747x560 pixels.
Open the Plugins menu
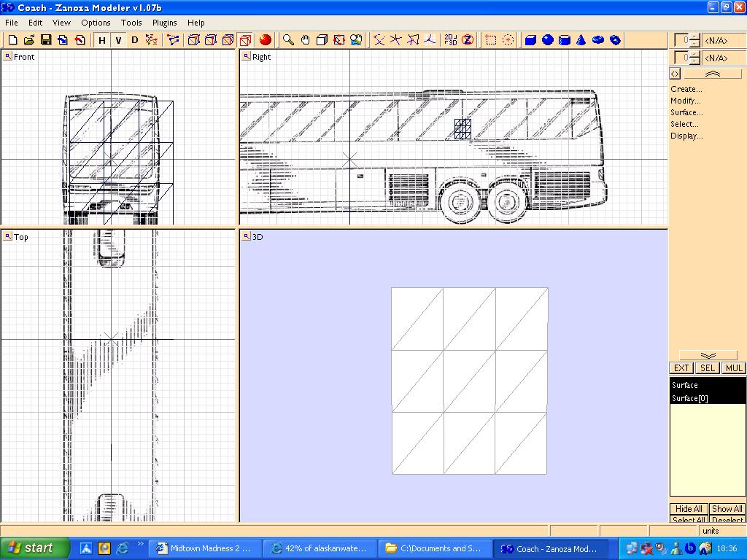pyautogui.click(x=165, y=23)
